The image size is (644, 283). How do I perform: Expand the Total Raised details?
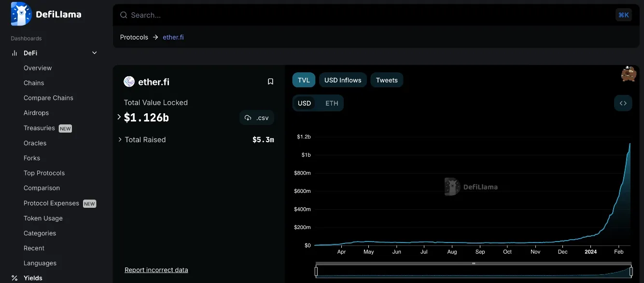click(x=120, y=139)
